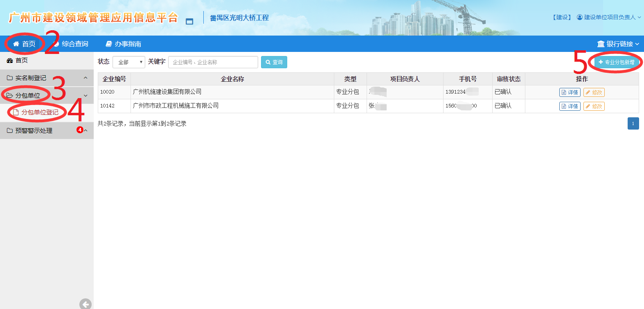The image size is (644, 309).
Task: Click 修改 for enterprise 10020
Action: (594, 92)
